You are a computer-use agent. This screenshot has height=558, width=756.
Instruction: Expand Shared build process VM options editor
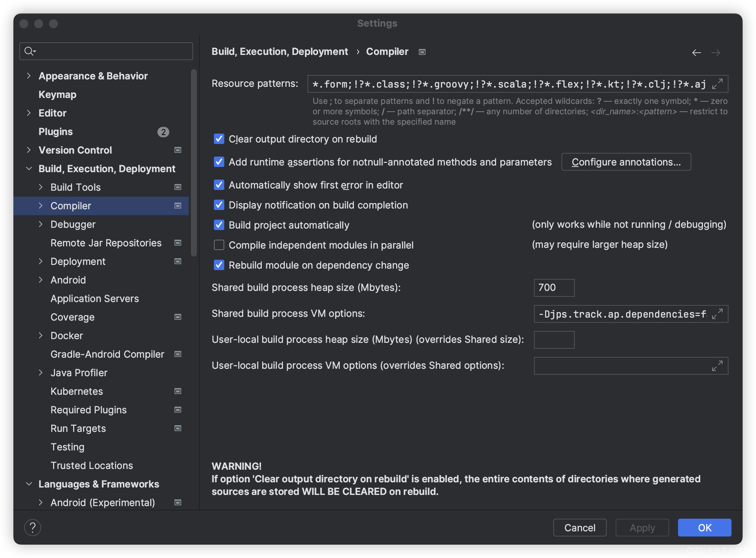click(717, 314)
